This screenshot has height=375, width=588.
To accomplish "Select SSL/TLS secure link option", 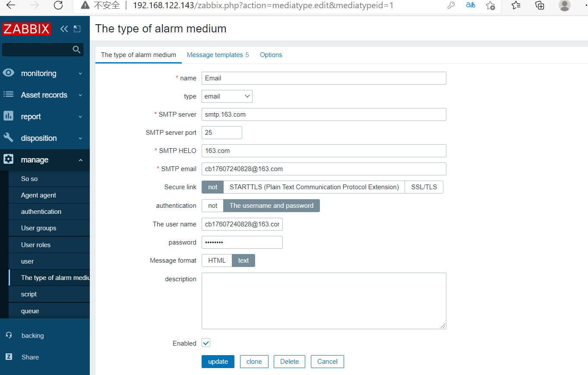I will [424, 187].
